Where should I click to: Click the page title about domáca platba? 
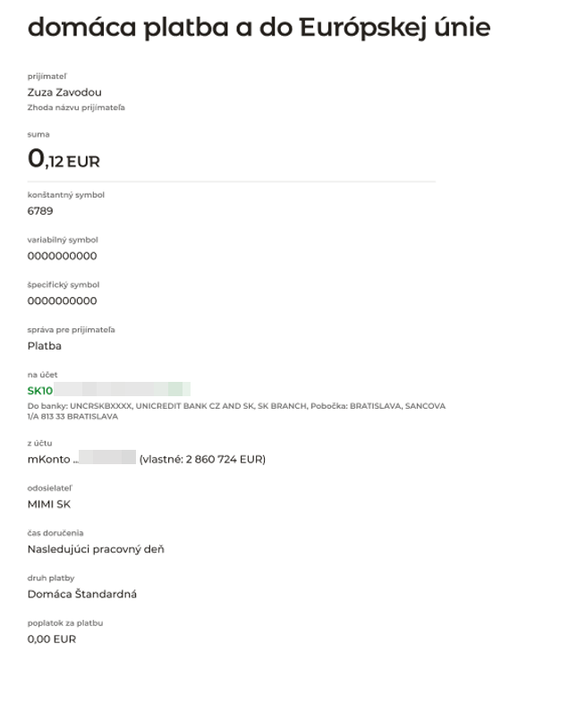[259, 28]
